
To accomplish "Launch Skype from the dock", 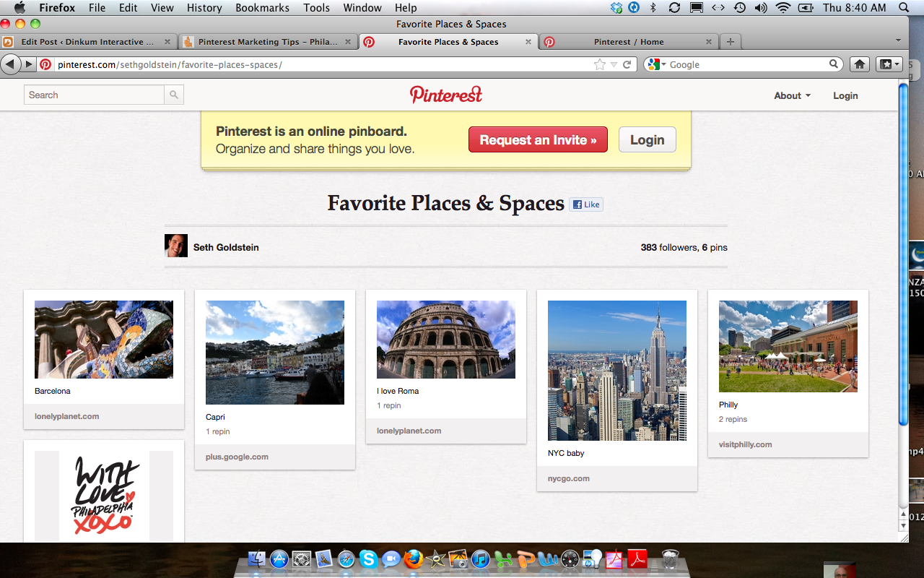I will 369,558.
